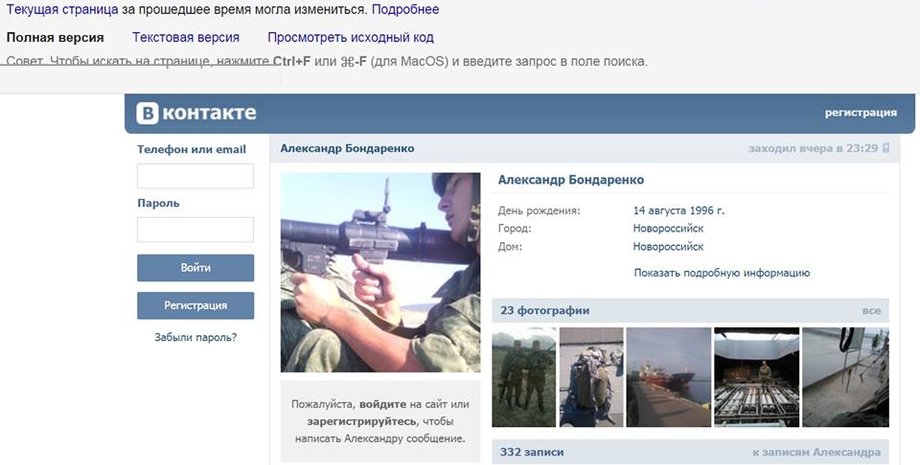Screen dimensions: 920x465
Task: Switch to Текстовая версия tab
Action: tap(185, 37)
